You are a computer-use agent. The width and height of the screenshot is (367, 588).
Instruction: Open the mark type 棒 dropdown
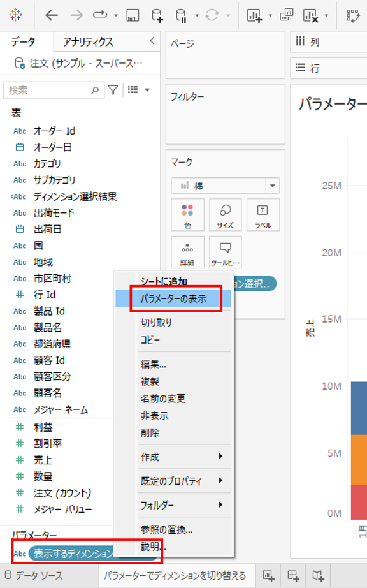coord(226,186)
